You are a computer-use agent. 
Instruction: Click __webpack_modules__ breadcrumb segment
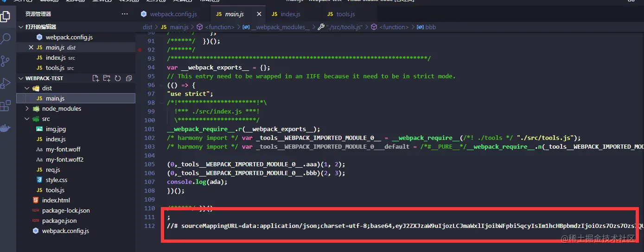point(276,27)
